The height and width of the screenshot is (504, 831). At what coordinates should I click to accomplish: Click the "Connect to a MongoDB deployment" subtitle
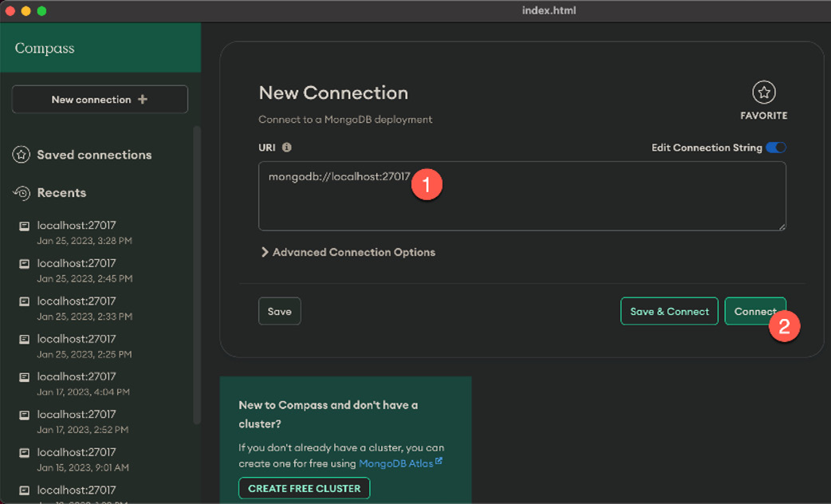(x=345, y=120)
